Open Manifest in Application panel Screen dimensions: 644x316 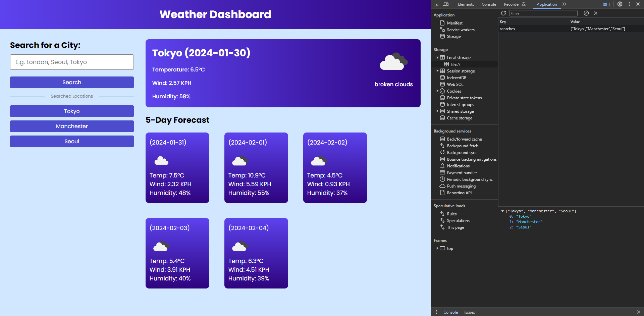click(x=454, y=23)
